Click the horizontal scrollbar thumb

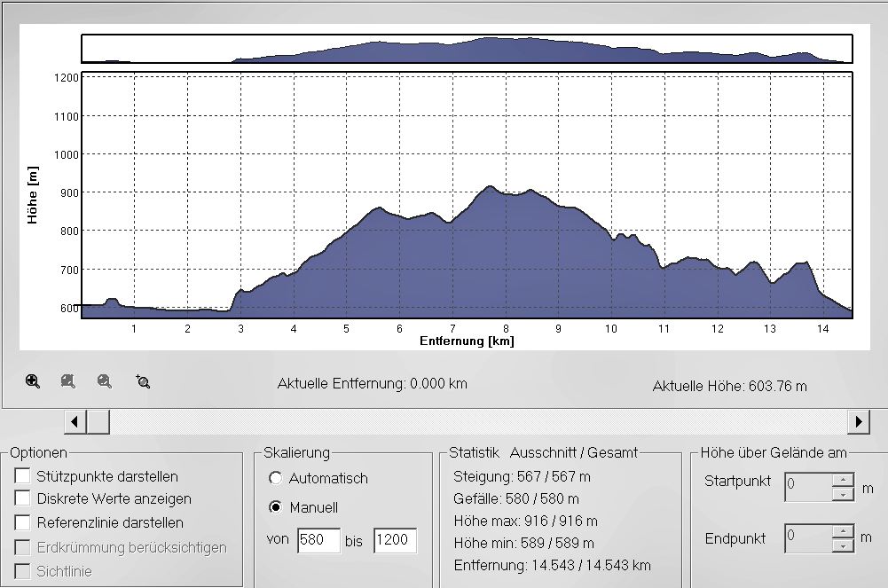(98, 421)
